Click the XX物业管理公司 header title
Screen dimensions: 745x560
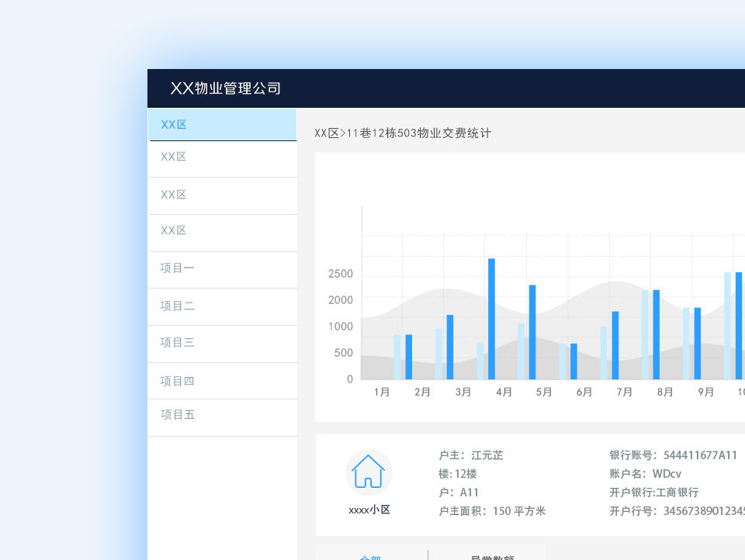click(227, 88)
